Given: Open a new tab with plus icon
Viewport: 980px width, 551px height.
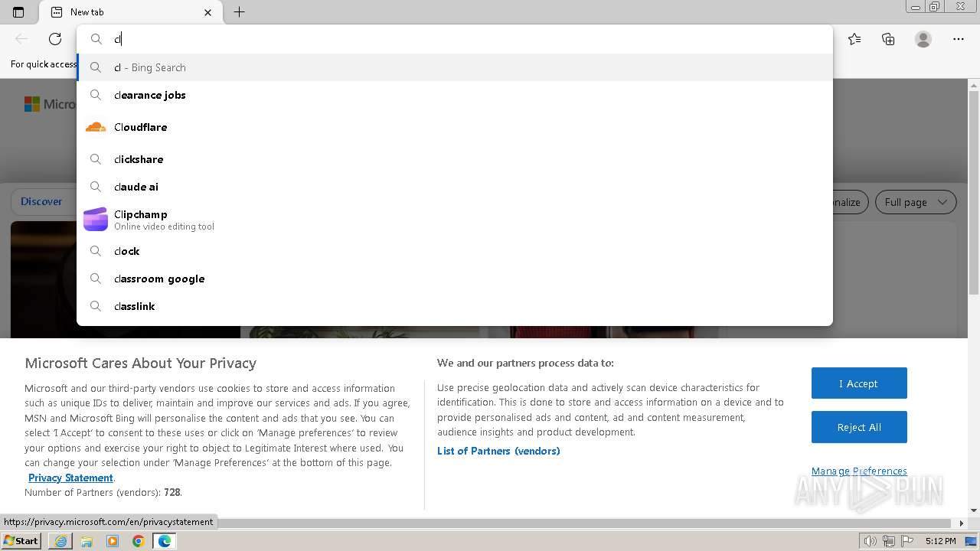Looking at the screenshot, I should point(239,12).
